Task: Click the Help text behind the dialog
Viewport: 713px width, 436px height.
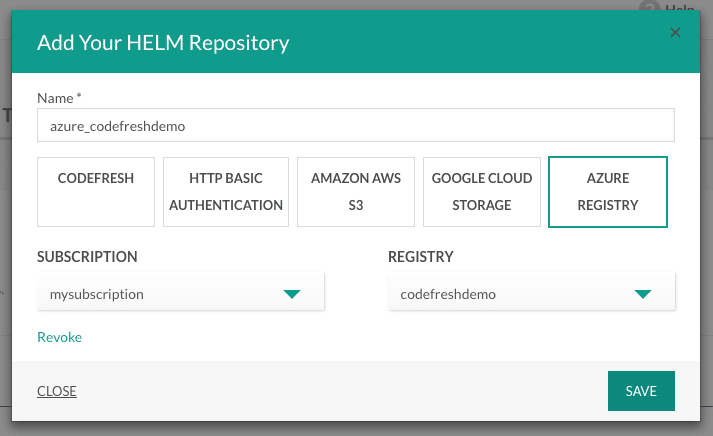Action: [x=679, y=8]
